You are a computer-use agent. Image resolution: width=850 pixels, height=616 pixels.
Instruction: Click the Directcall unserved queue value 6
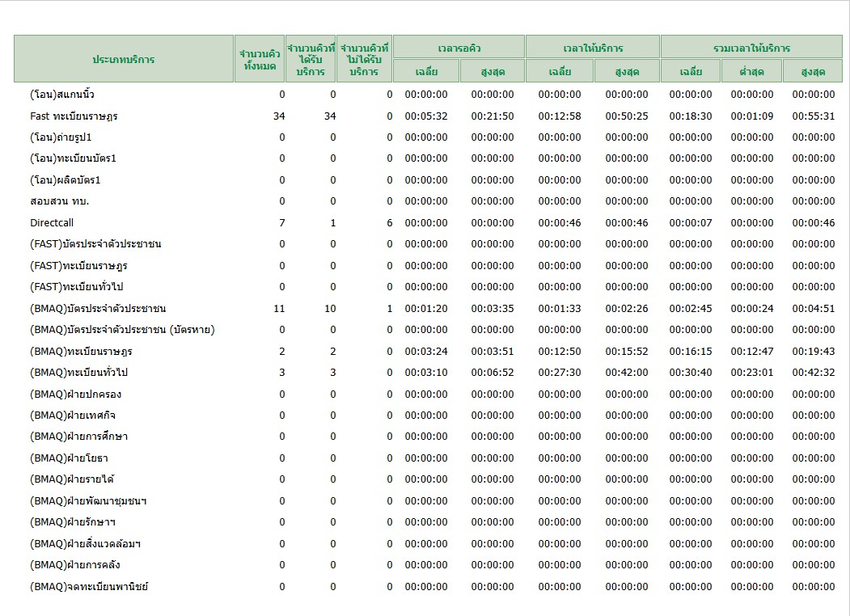pos(389,222)
